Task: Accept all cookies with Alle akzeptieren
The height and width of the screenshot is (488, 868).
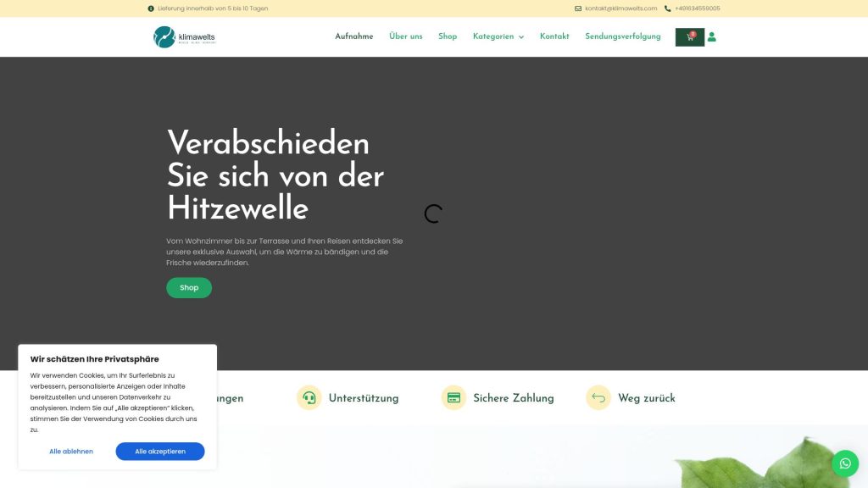Action: tap(160, 452)
